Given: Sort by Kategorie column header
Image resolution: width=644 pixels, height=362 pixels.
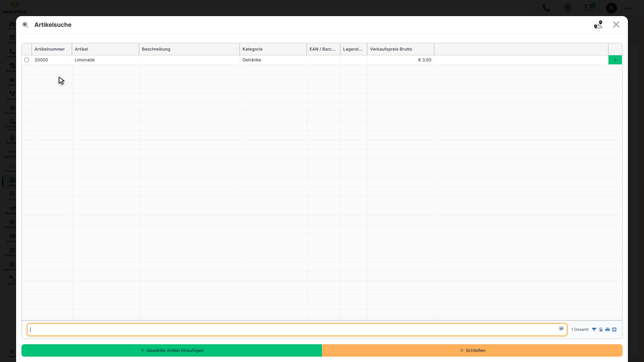Looking at the screenshot, I should [x=273, y=49].
